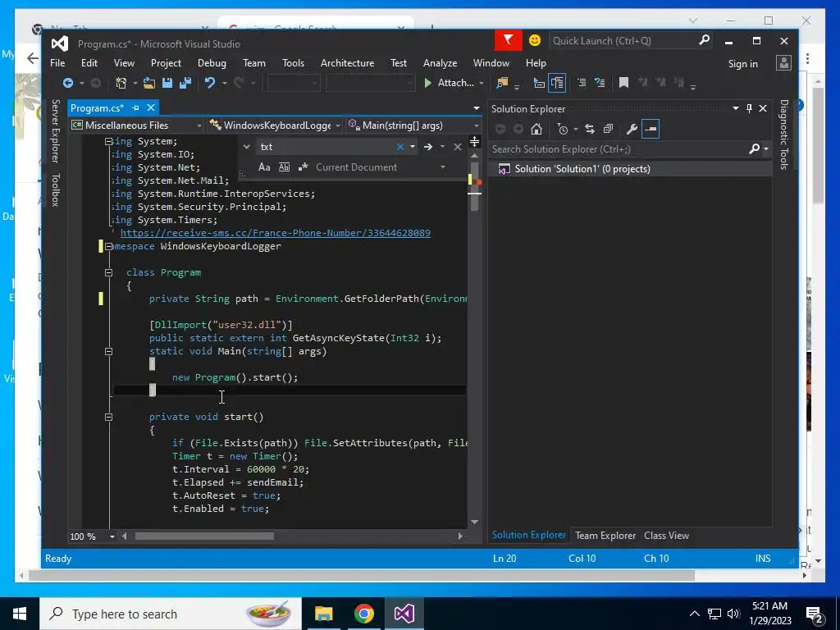Click the Solution Explorer Home icon
The width and height of the screenshot is (840, 630).
[x=536, y=129]
